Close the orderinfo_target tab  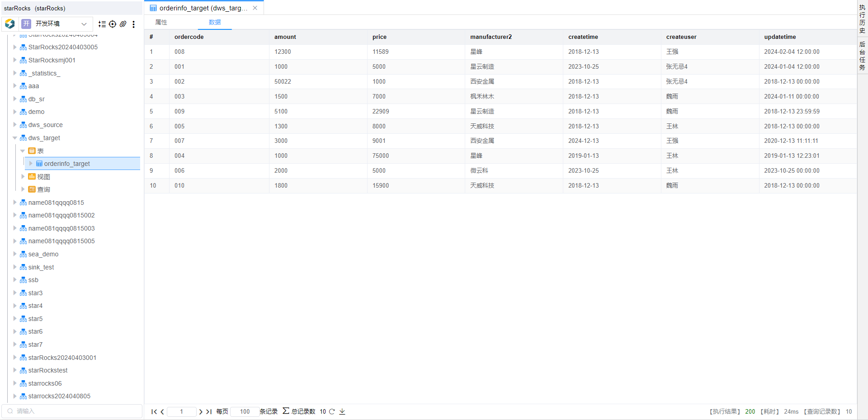[255, 8]
